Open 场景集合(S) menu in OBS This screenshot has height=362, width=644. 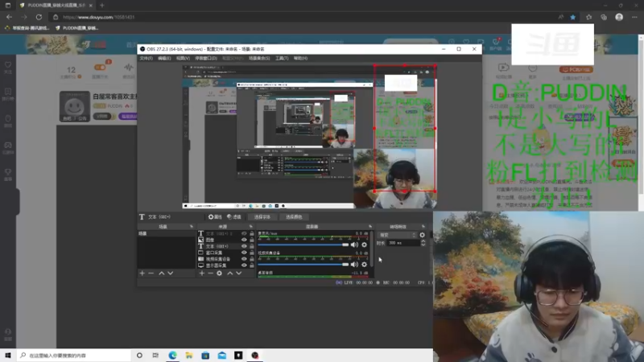259,58
